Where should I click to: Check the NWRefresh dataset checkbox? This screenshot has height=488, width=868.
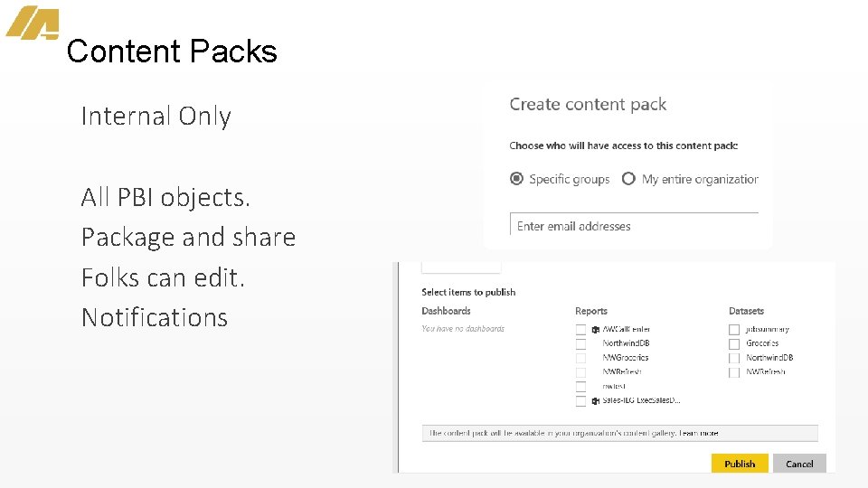pos(734,372)
